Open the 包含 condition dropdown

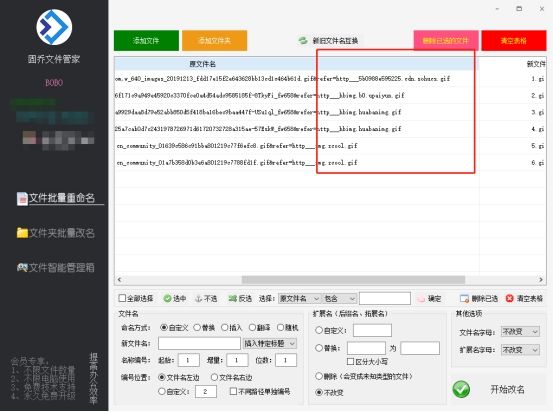point(339,299)
